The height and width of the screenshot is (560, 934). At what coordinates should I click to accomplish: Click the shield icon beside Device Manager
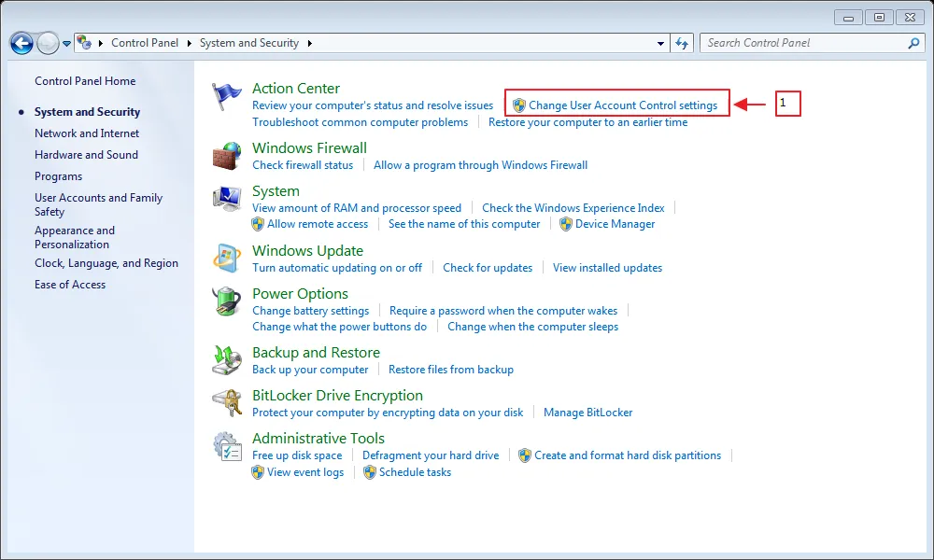tap(566, 224)
